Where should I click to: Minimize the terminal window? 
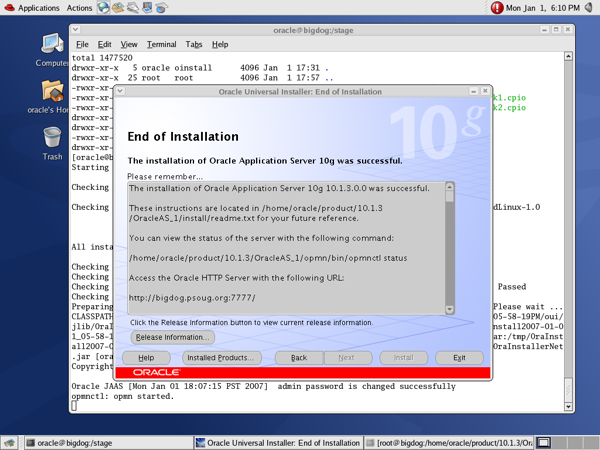pos(544,29)
